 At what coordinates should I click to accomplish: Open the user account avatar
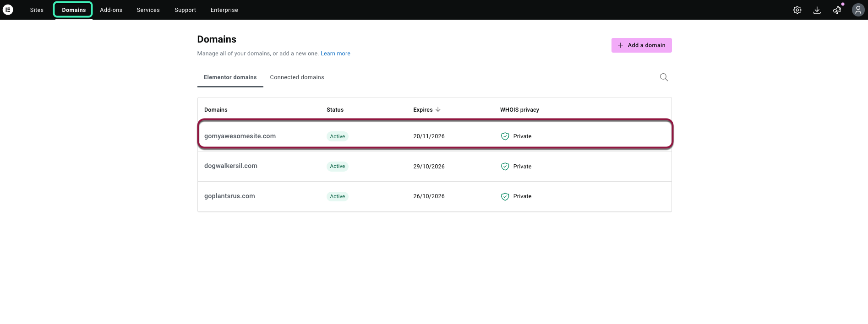pos(857,10)
